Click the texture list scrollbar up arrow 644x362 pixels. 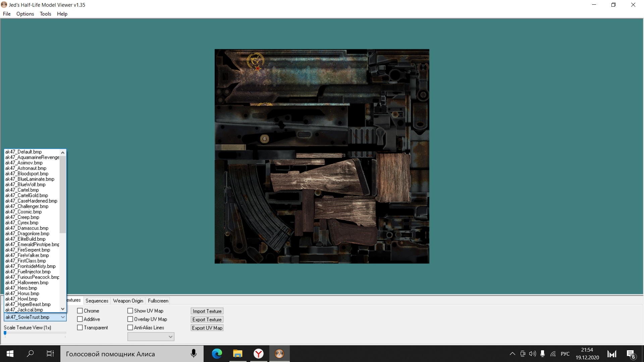coord(63,153)
